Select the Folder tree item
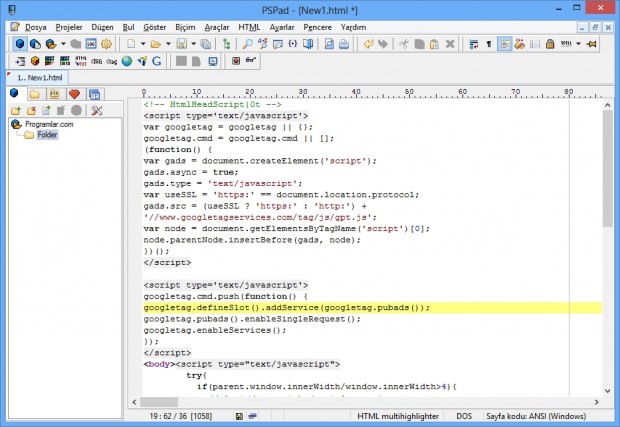The width and height of the screenshot is (620, 427). click(x=47, y=135)
